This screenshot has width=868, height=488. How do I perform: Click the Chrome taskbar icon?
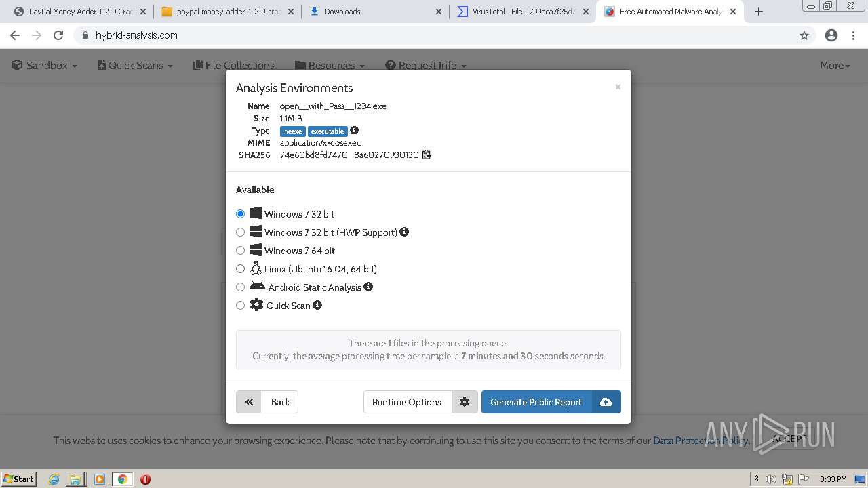pyautogui.click(x=122, y=479)
